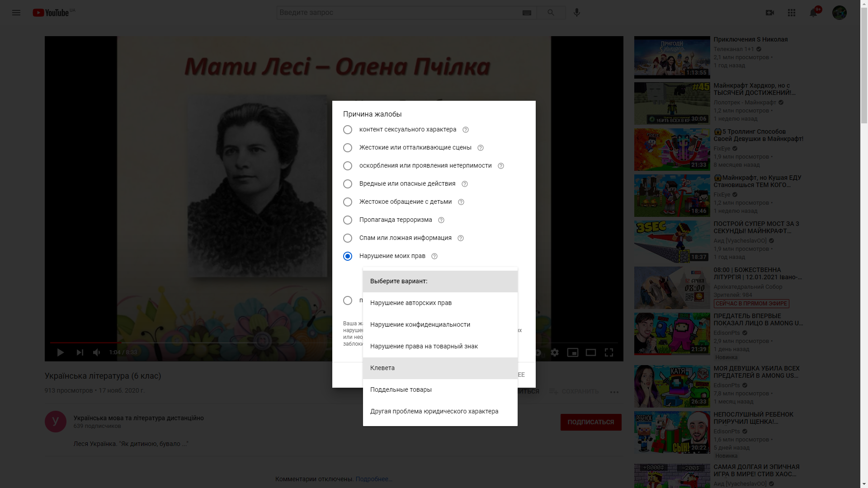Open 'НЕПОСЛУШНЫЙ РЕБЁНОК ПРИРУЧИЛ ЩЕНКА' thumbnail
The width and height of the screenshot is (868, 488).
pos(672,432)
